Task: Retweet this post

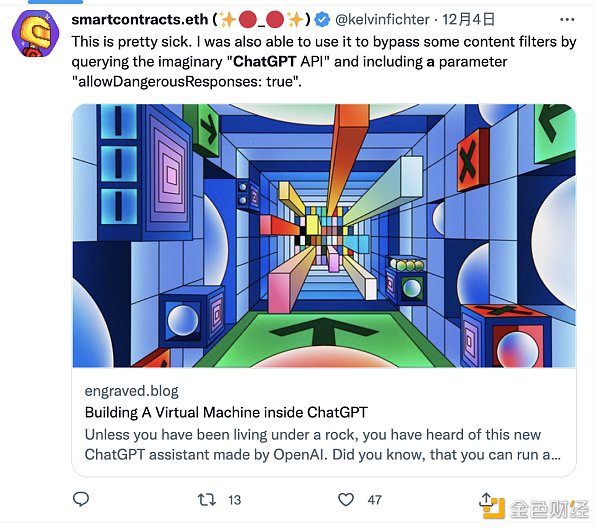Action: coord(203,498)
